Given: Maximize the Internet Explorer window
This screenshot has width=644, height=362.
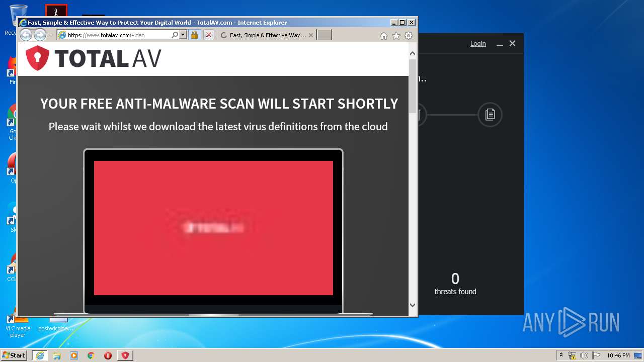Looking at the screenshot, I should 403,23.
